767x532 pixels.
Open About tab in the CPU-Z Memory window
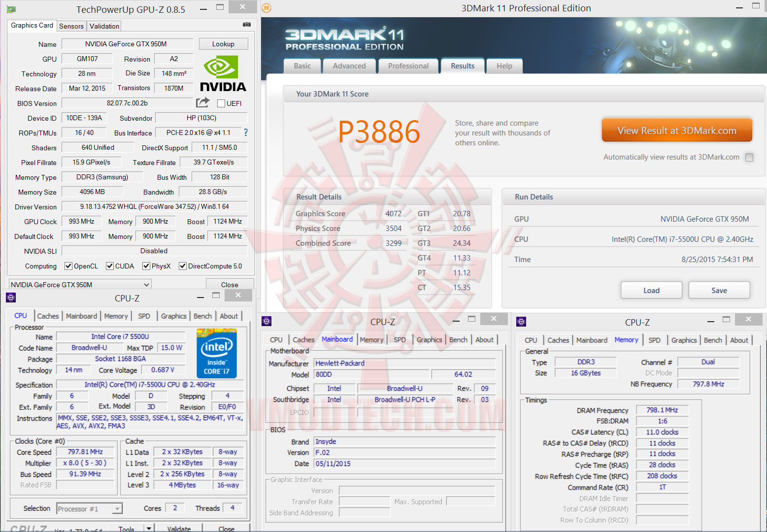[x=739, y=340]
